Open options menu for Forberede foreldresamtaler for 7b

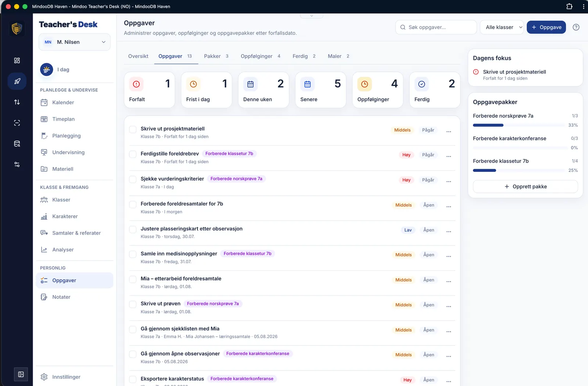tap(449, 206)
